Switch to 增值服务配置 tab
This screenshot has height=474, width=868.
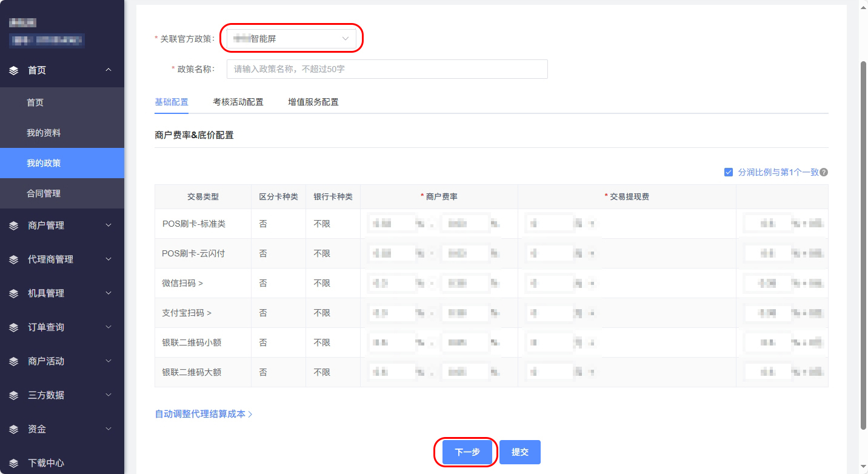click(313, 102)
